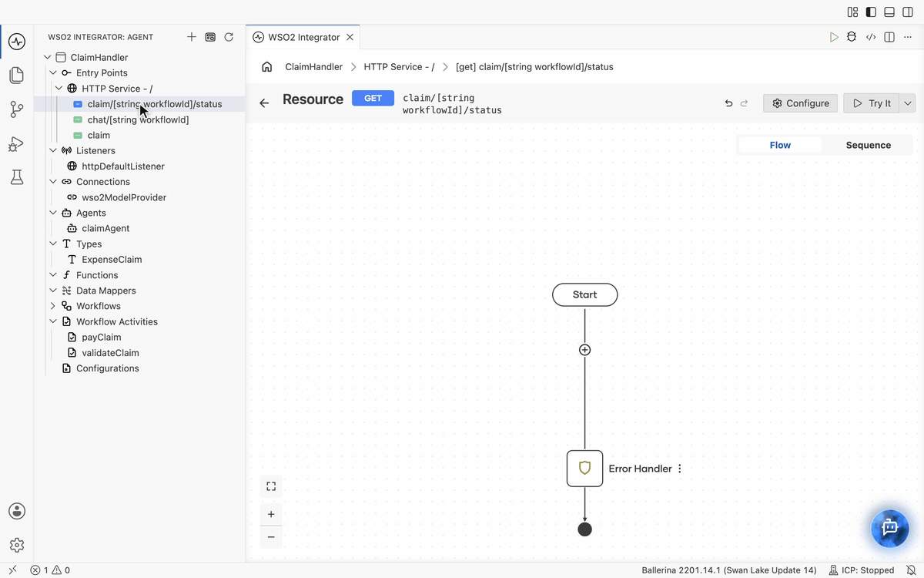924x578 pixels.
Task: Open the Testing flask view
Action: coord(17,177)
